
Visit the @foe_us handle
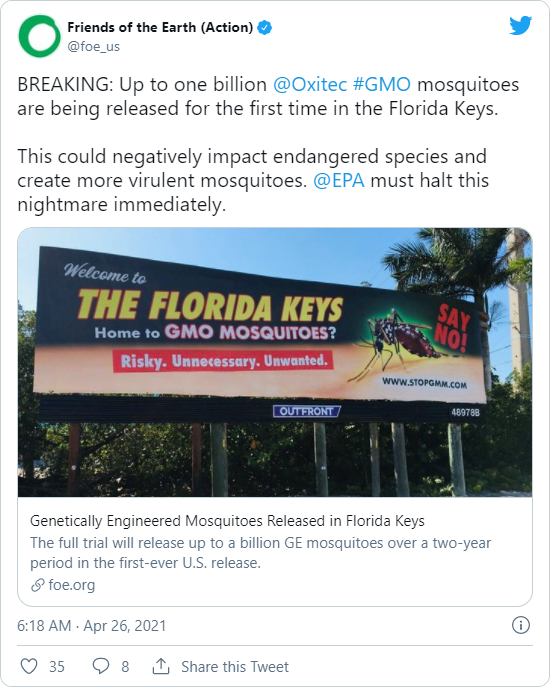pyautogui.click(x=93, y=46)
